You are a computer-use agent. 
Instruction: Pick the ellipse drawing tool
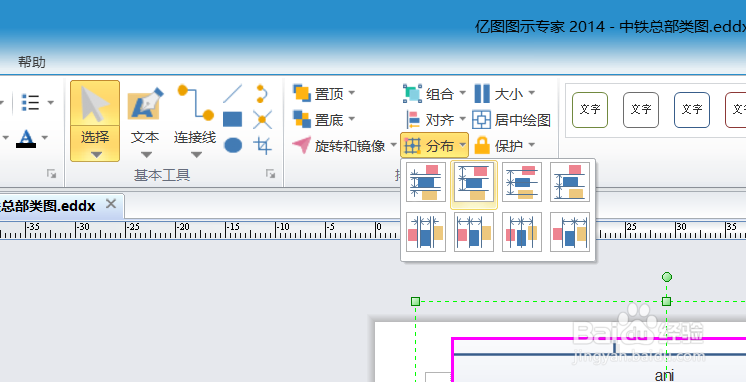(233, 145)
